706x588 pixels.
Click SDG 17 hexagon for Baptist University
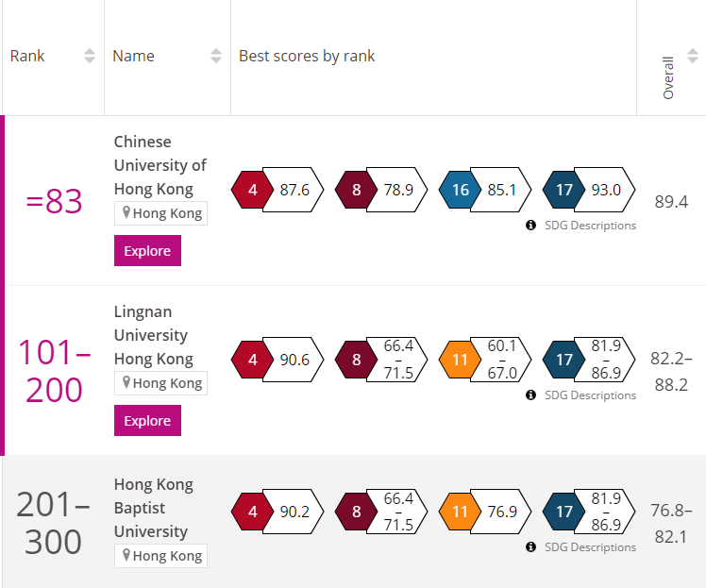[x=563, y=512]
